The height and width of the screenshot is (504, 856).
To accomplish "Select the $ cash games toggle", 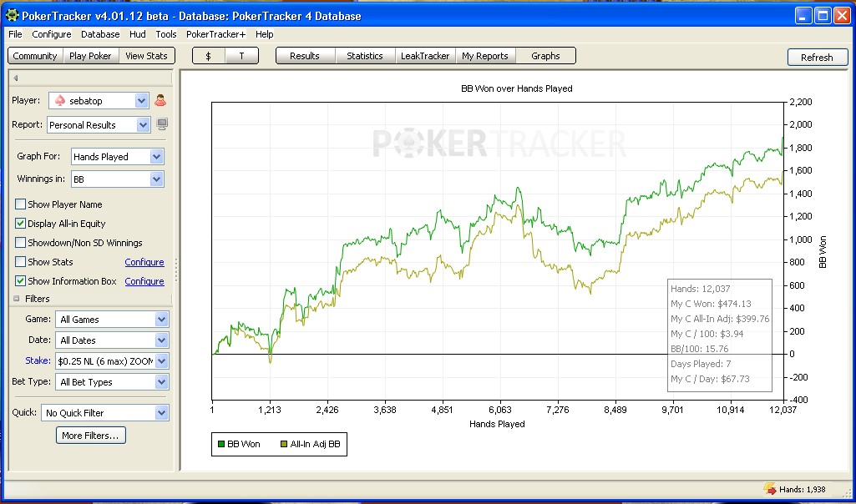I will pyautogui.click(x=209, y=56).
